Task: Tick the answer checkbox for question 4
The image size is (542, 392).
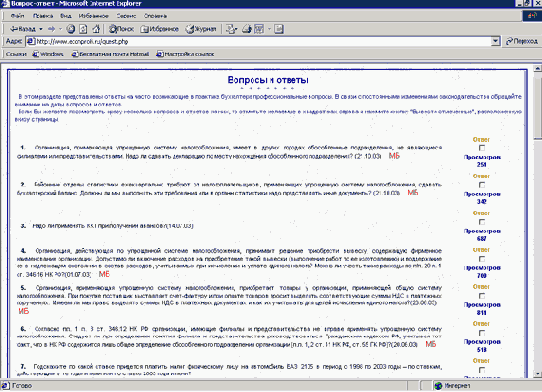Action: [482, 259]
